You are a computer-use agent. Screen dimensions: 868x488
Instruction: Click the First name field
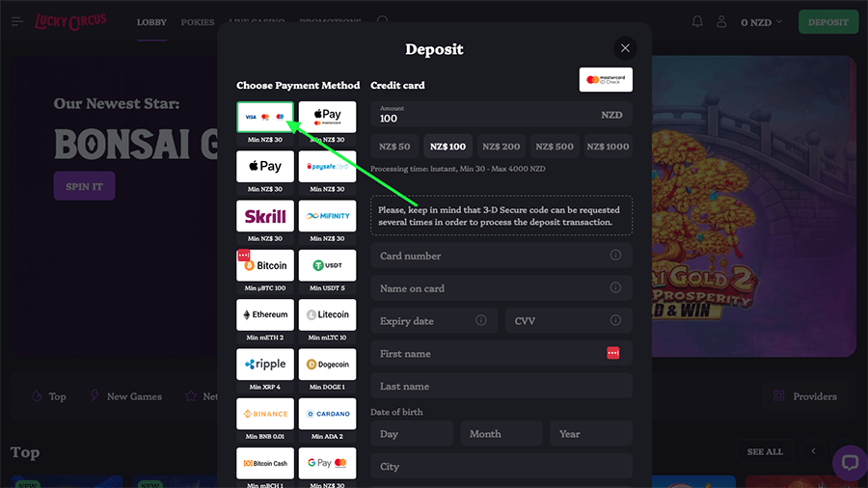502,354
